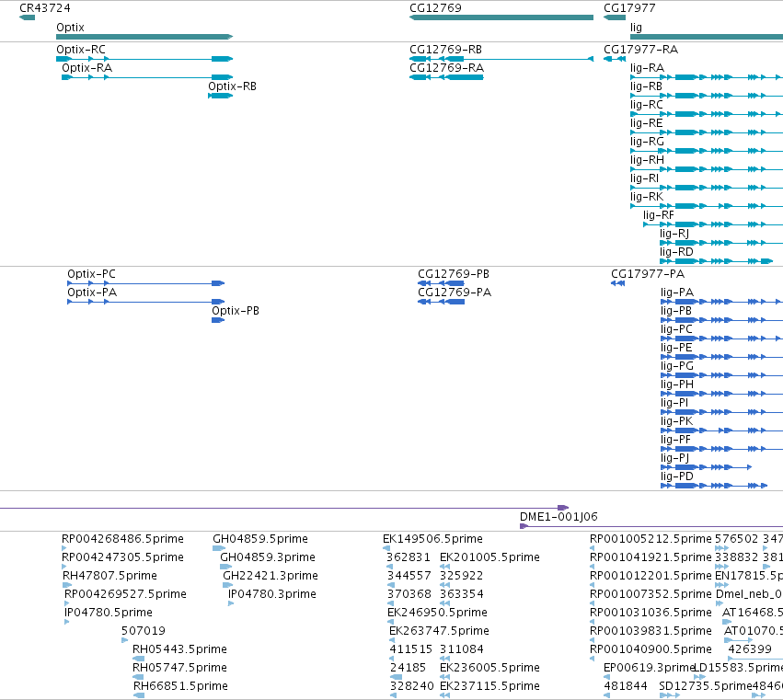Click the GH04859.5prime EST label

(260, 539)
